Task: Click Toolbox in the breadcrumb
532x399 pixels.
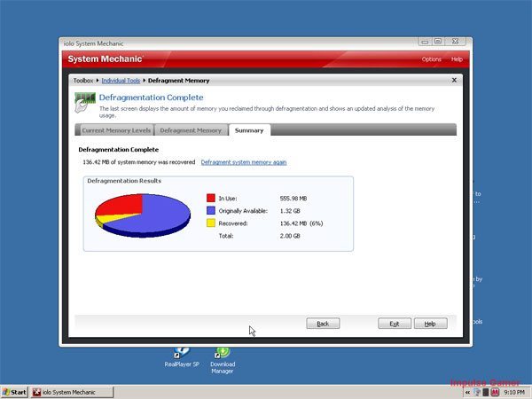Action: pyautogui.click(x=83, y=81)
